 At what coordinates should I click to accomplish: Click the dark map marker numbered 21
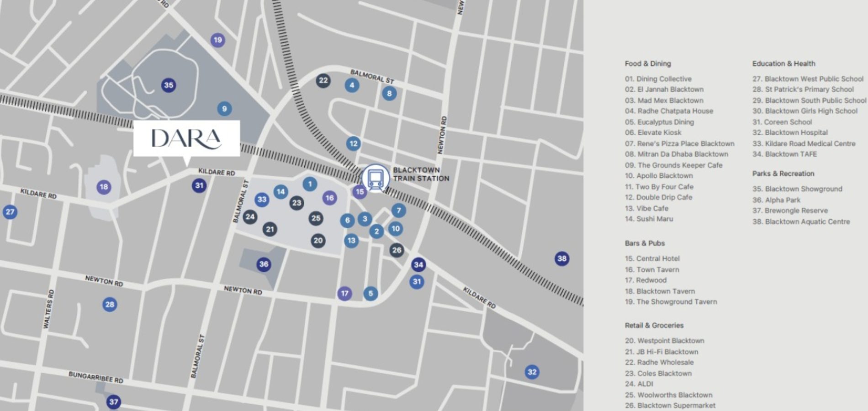click(270, 229)
